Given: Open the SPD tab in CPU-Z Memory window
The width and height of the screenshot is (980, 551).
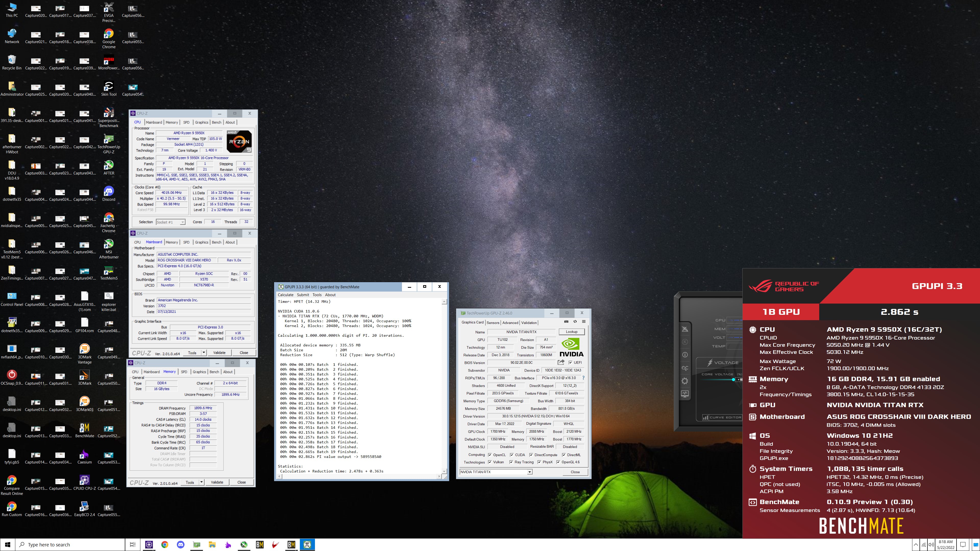Looking at the screenshot, I should (x=184, y=372).
